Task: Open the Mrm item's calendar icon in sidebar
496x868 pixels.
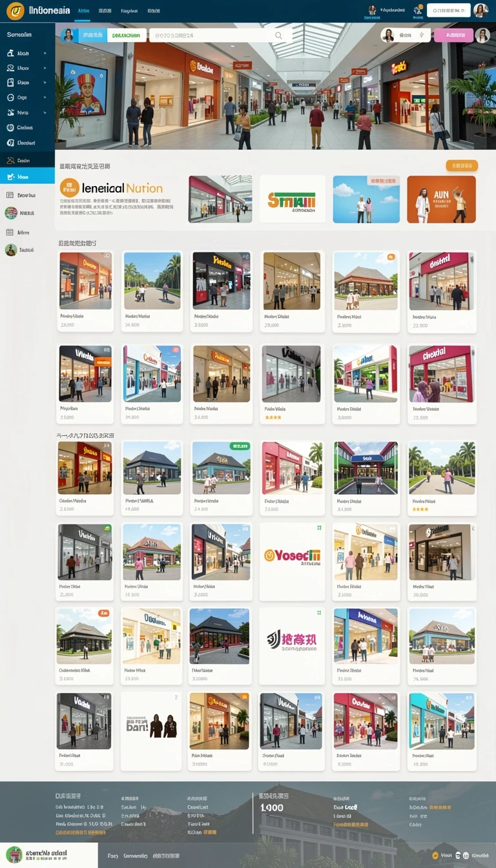Action: click(10, 232)
